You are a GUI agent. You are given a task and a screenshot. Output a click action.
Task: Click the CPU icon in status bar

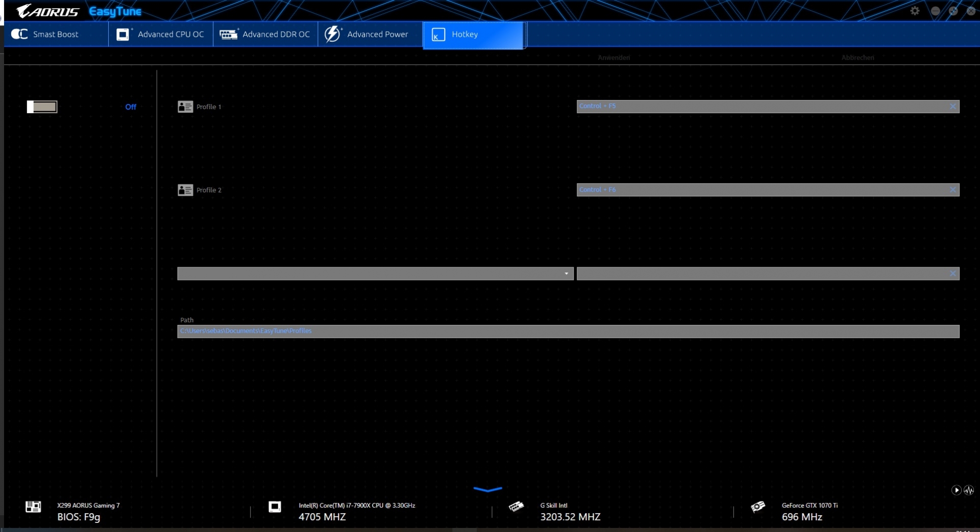point(275,506)
